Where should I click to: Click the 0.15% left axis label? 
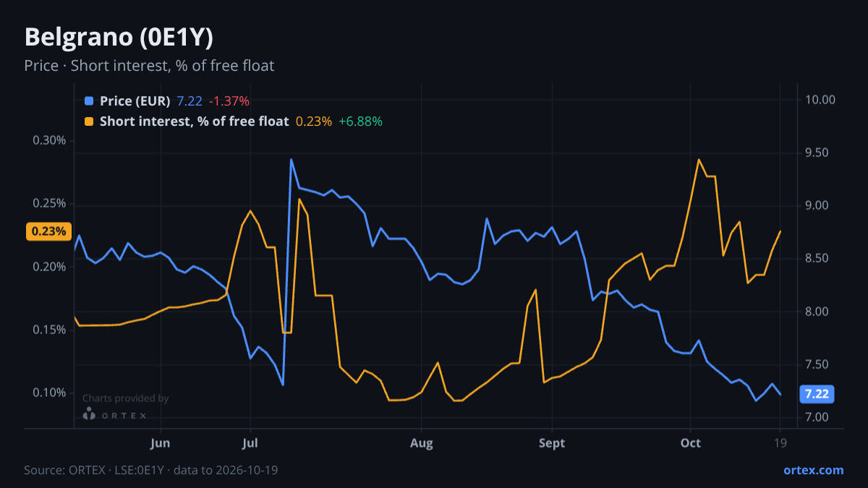click(x=49, y=330)
